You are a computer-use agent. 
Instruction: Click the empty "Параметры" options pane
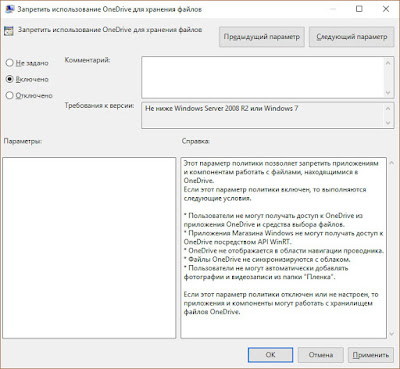[89, 248]
